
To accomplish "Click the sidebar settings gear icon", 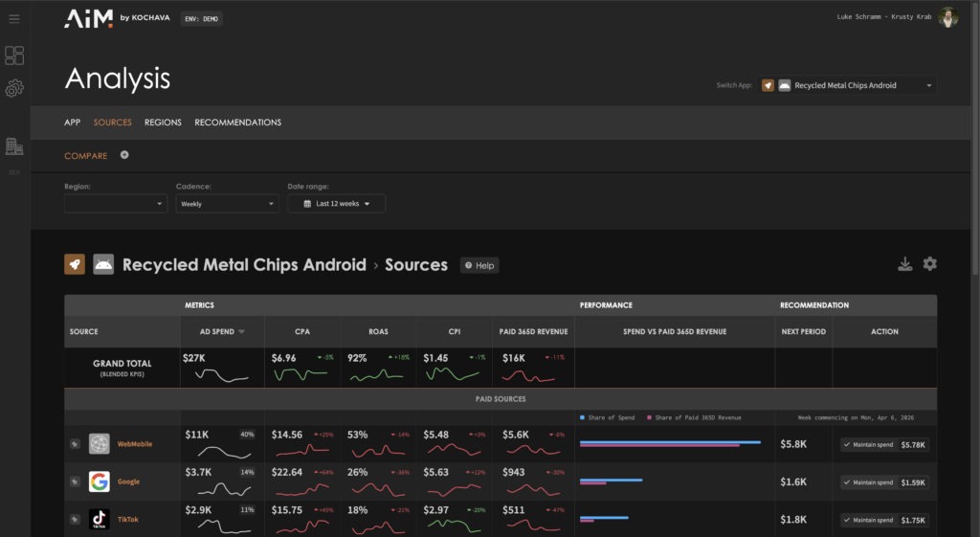I will pyautogui.click(x=14, y=89).
